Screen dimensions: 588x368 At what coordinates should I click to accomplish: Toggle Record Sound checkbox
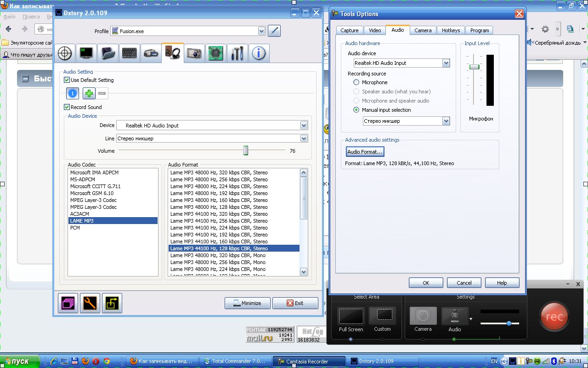[x=67, y=107]
